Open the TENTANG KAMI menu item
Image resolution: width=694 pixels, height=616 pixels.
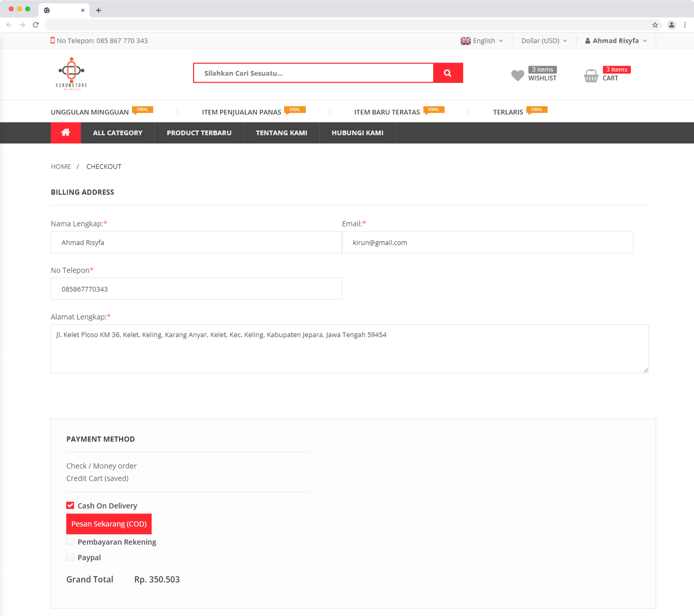pyautogui.click(x=282, y=133)
